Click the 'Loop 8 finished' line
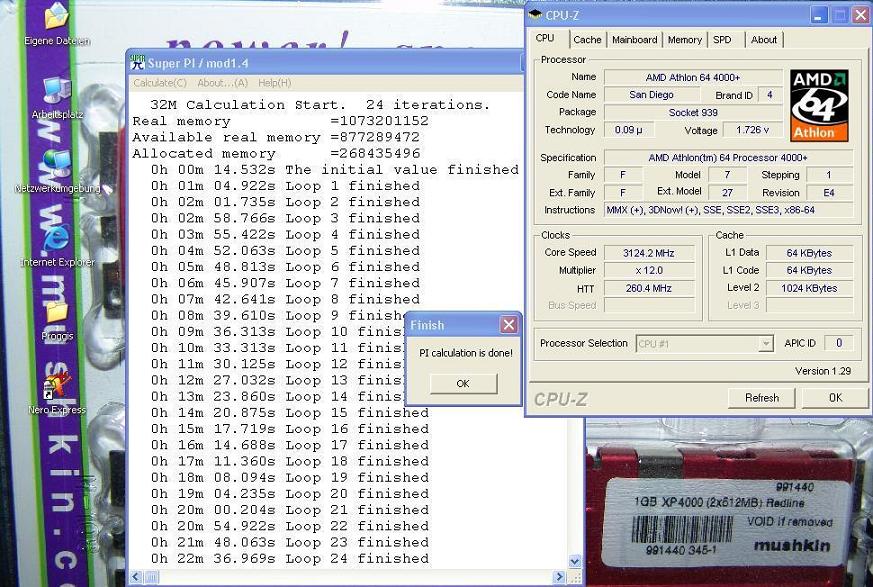The image size is (873, 587). click(x=285, y=299)
